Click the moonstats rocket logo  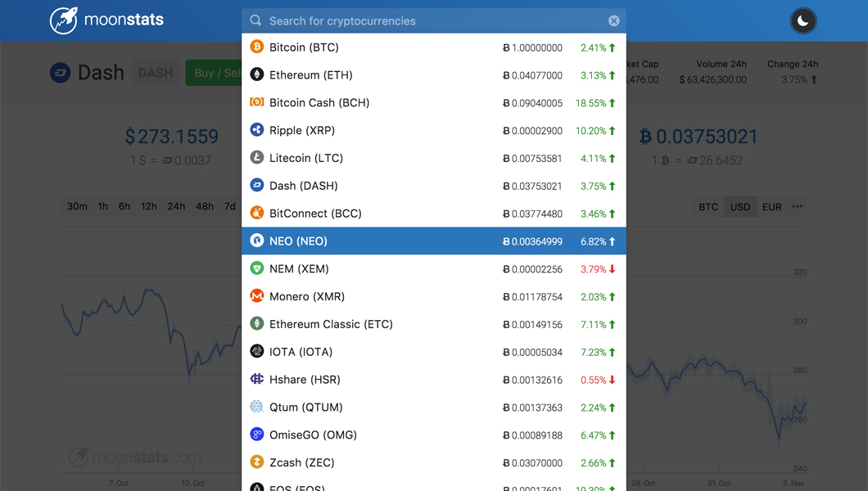[x=64, y=20]
